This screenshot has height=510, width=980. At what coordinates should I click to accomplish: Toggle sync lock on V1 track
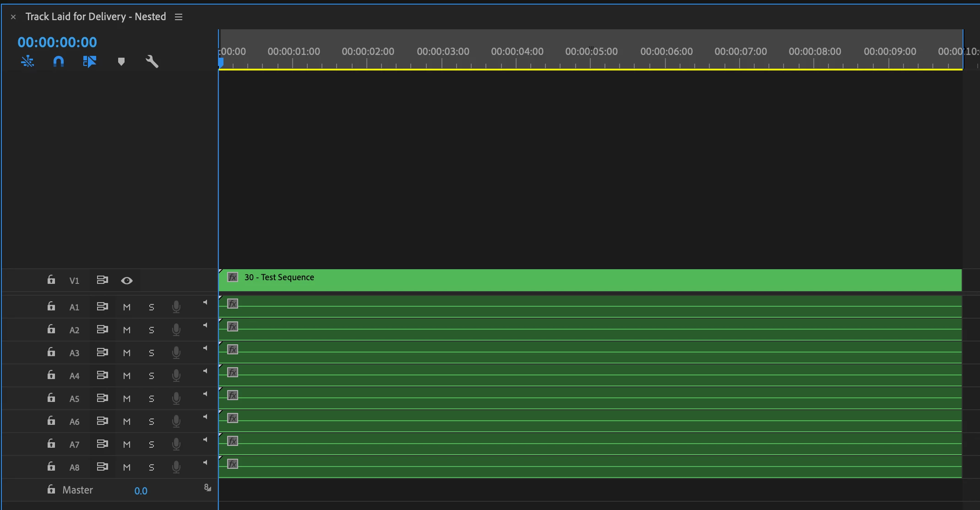pos(102,280)
